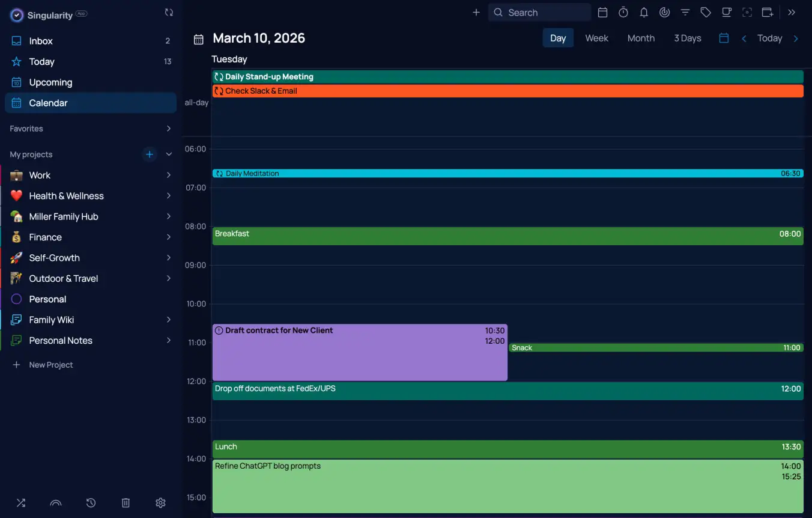Click the rainbow arc icon in the sidebar footer
812x518 pixels.
tap(56, 503)
